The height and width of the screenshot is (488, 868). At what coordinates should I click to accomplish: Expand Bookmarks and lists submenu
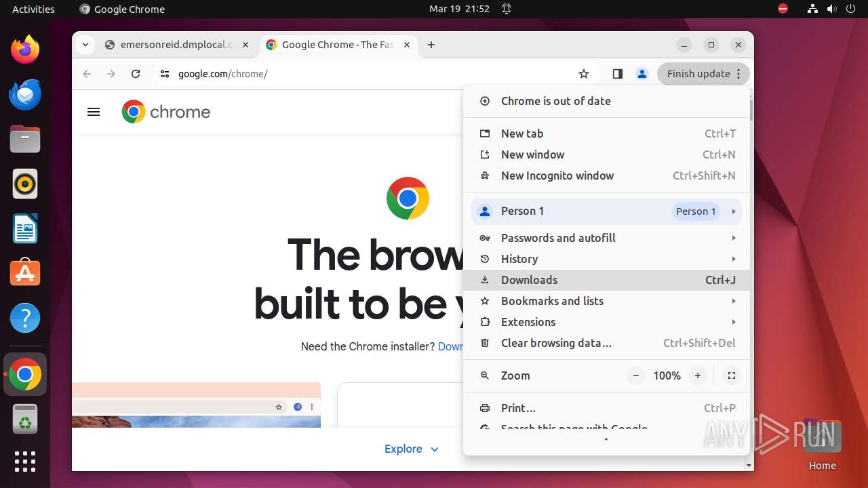(x=606, y=301)
